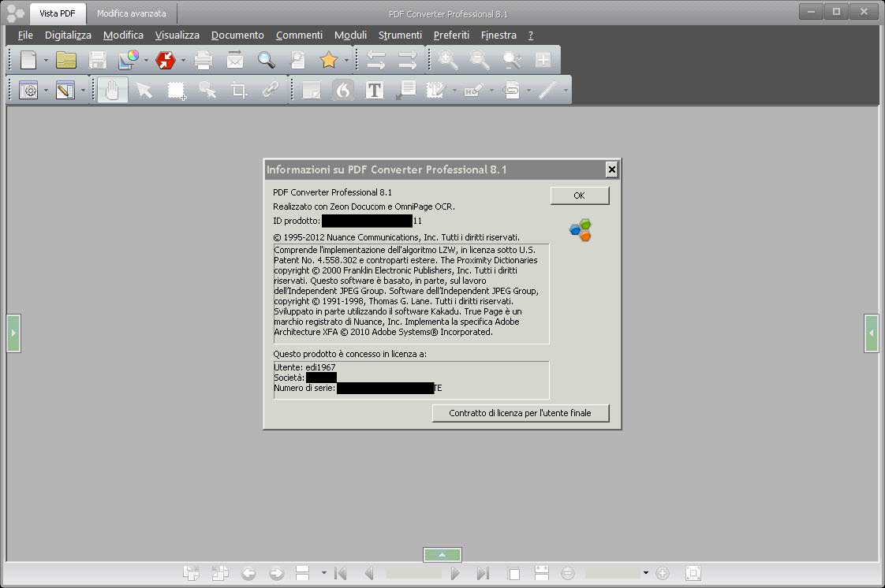
Task: Click the Dragon flame icon
Action: (x=343, y=90)
